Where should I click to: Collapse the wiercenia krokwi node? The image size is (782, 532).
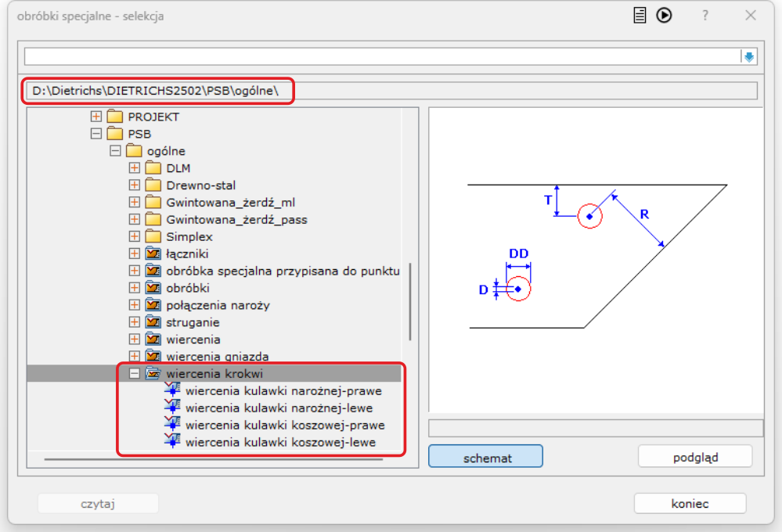pos(134,373)
